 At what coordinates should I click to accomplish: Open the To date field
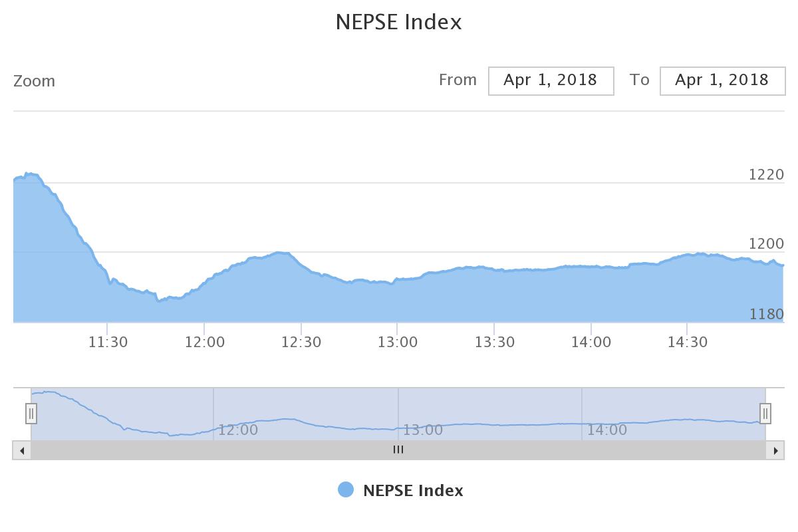pos(722,80)
